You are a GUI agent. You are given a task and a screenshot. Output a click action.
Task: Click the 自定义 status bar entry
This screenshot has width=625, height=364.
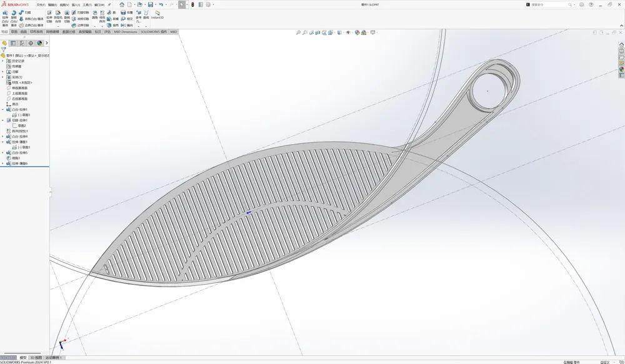604,362
